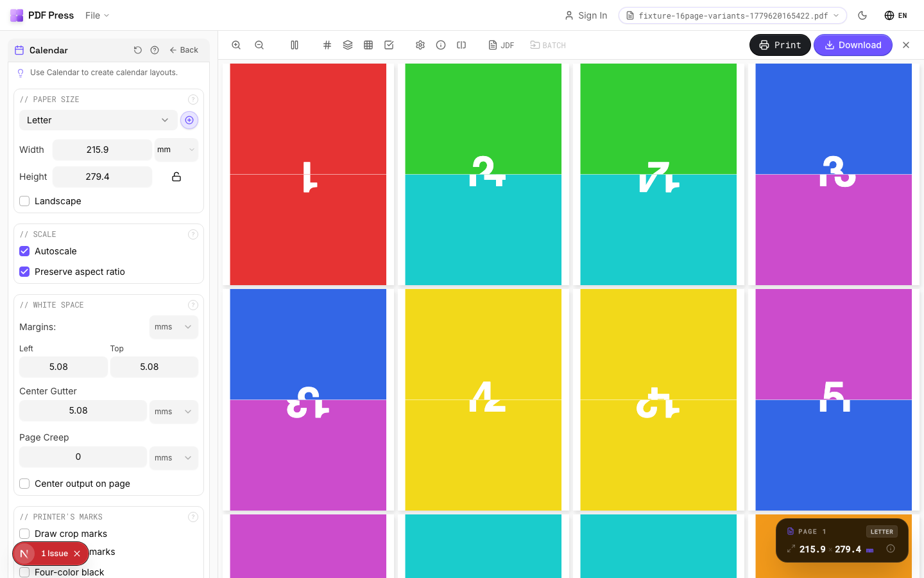This screenshot has height=578, width=924.
Task: Open the Letter paper size dropdown
Action: coord(98,120)
